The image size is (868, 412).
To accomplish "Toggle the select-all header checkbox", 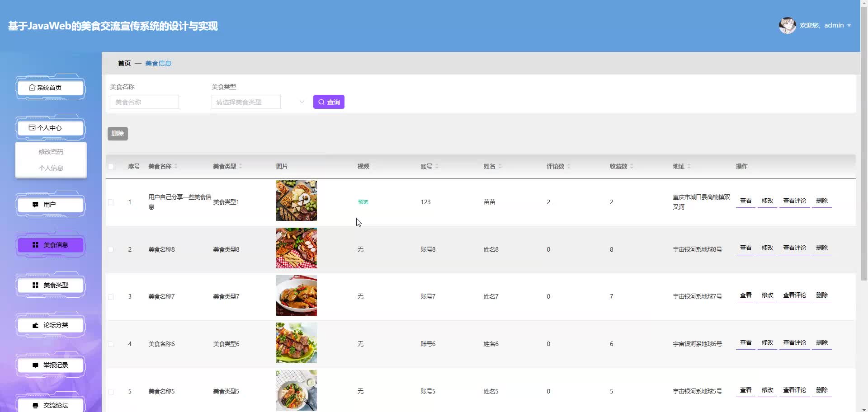I will [x=111, y=166].
